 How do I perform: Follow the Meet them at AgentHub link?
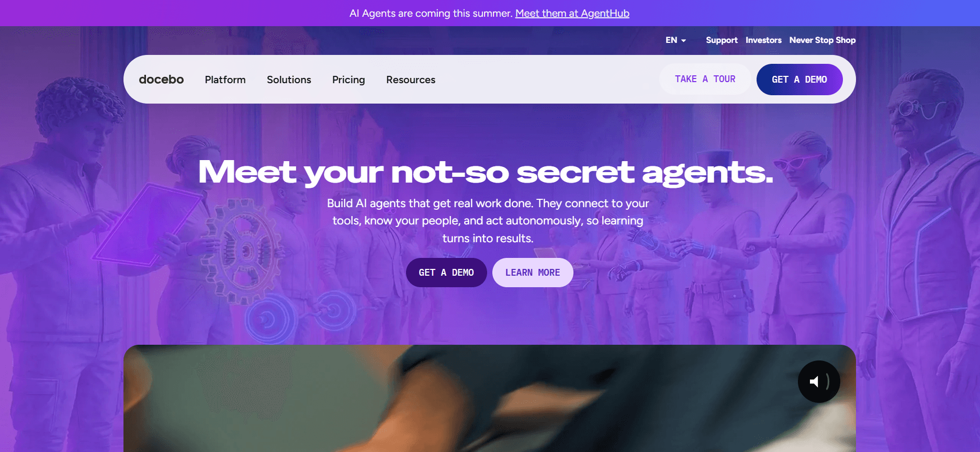coord(572,13)
